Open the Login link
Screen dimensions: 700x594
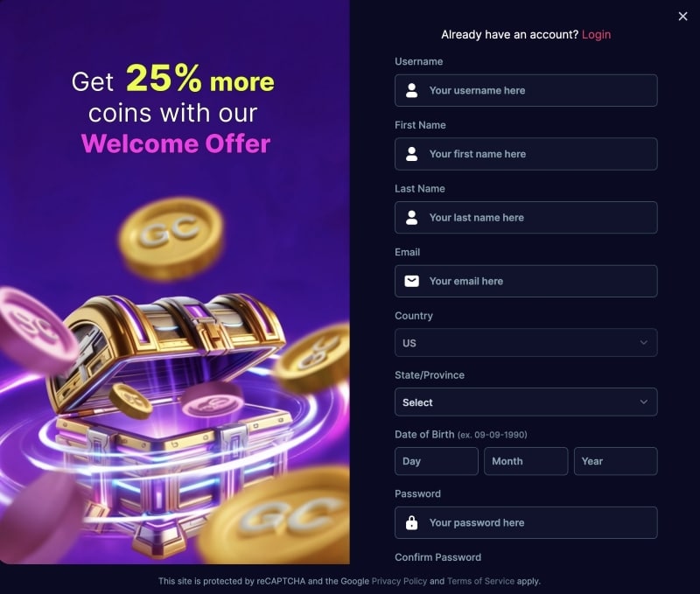click(596, 35)
